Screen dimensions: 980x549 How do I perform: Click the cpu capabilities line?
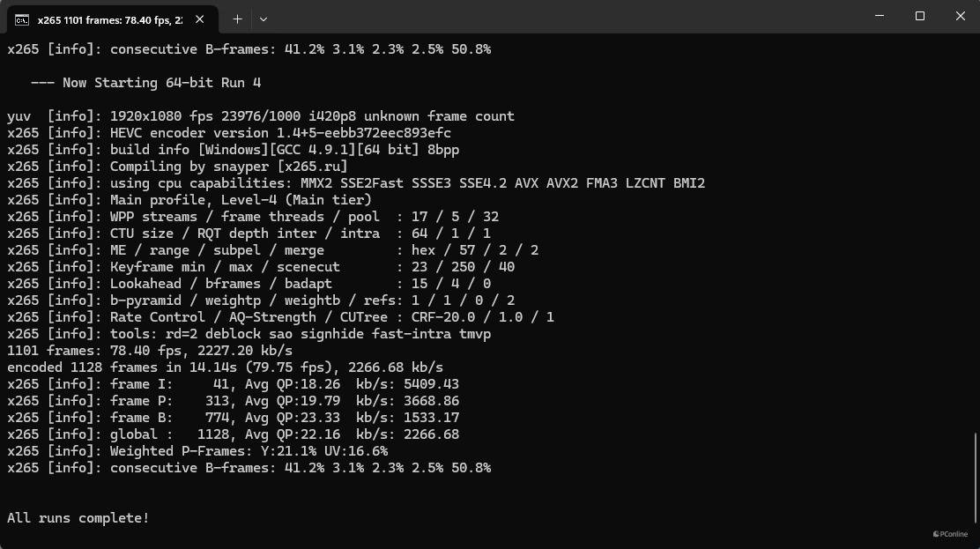[x=356, y=183]
